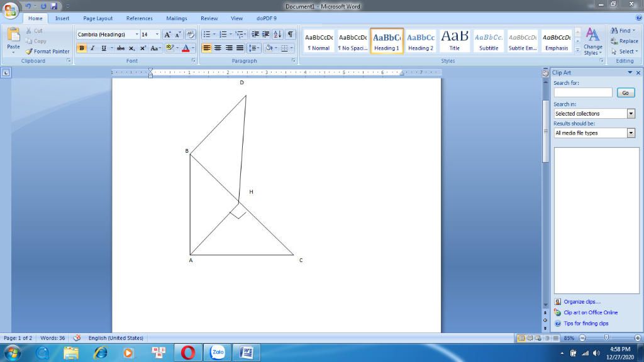644x362 pixels.
Task: Click the Copy command
Action: pos(36,41)
